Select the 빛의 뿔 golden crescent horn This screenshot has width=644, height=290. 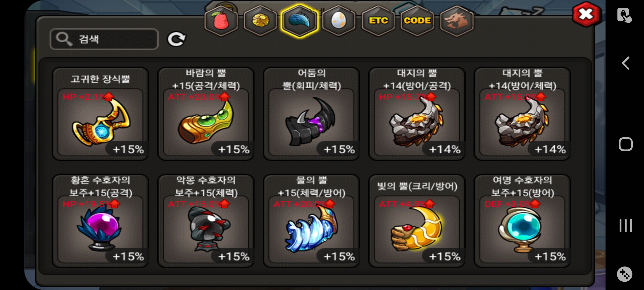tap(417, 221)
